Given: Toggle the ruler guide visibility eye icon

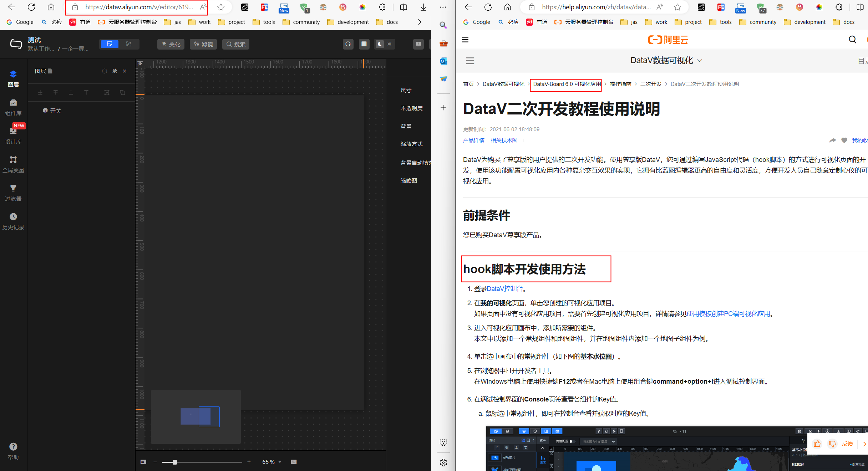Looking at the screenshot, I should 140,63.
